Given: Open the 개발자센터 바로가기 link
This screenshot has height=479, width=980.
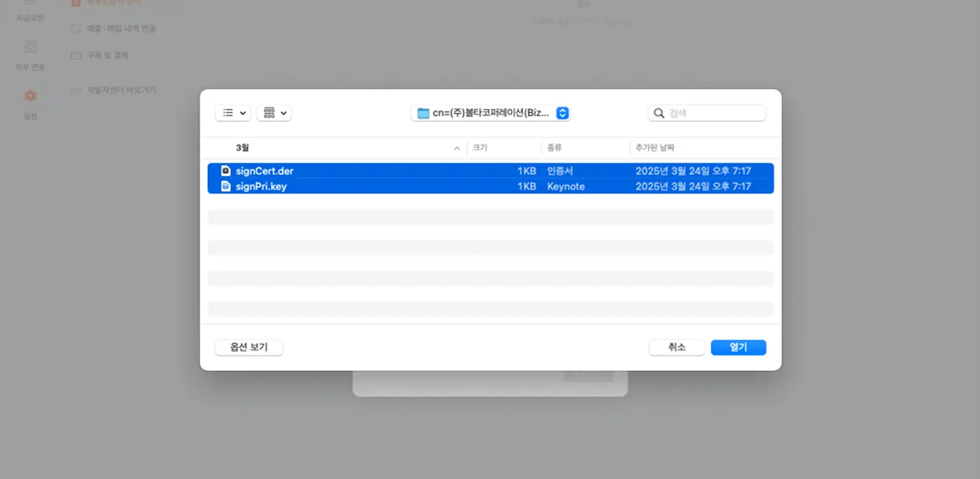Looking at the screenshot, I should click(121, 91).
